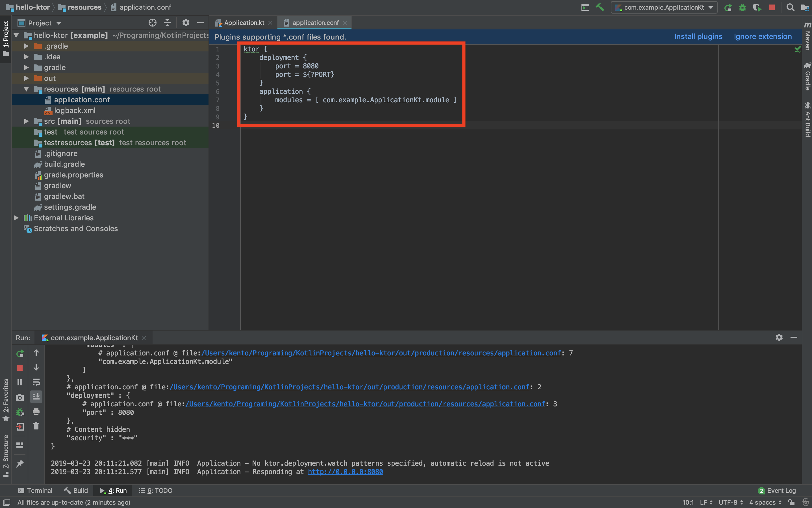Stop the app with the red square in Run panel
The height and width of the screenshot is (508, 812).
click(x=20, y=368)
